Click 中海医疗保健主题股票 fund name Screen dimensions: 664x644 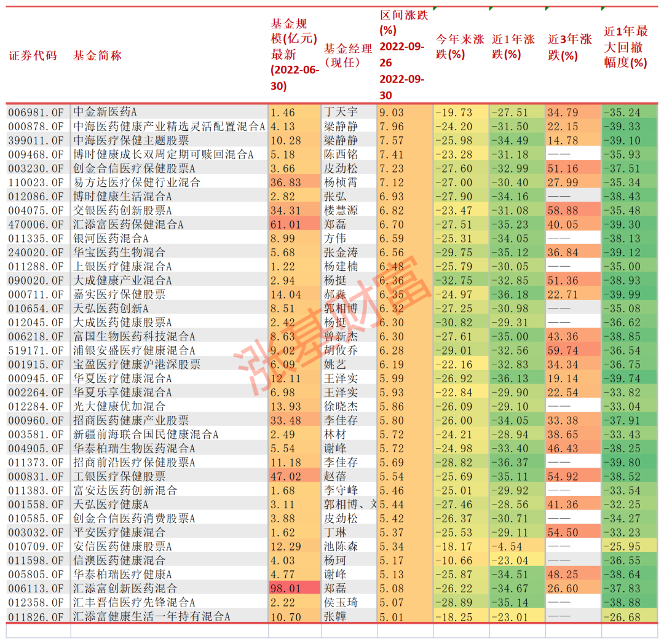pos(131,140)
